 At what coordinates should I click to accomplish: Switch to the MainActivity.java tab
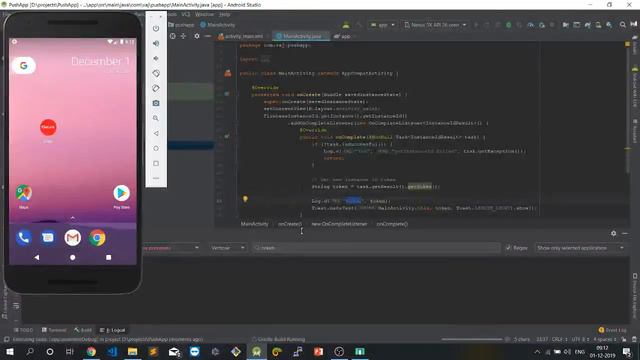[302, 36]
